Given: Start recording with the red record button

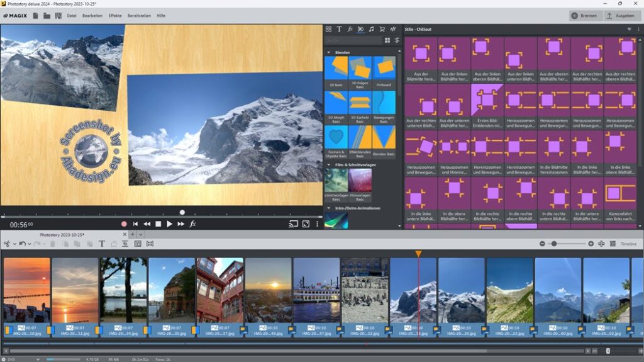Looking at the screenshot, I should [x=124, y=224].
